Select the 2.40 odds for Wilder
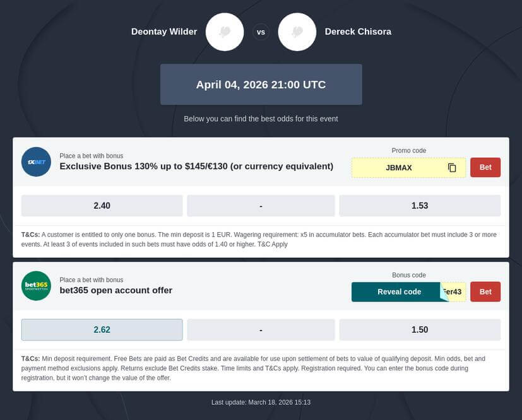Screen dimensions: 522x420 tap(102, 205)
